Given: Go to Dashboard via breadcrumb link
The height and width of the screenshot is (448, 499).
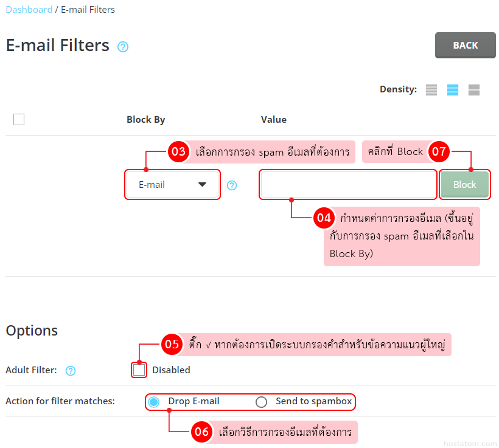Looking at the screenshot, I should (29, 10).
